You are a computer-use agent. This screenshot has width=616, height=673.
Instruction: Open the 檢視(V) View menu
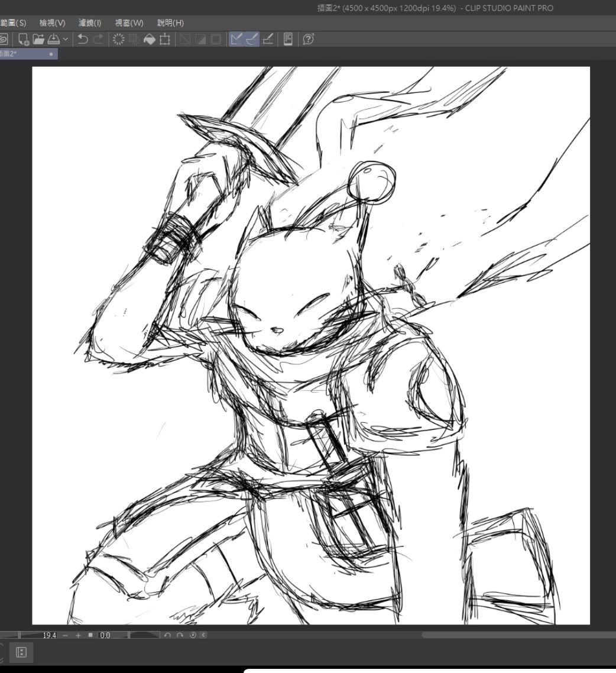[x=53, y=22]
